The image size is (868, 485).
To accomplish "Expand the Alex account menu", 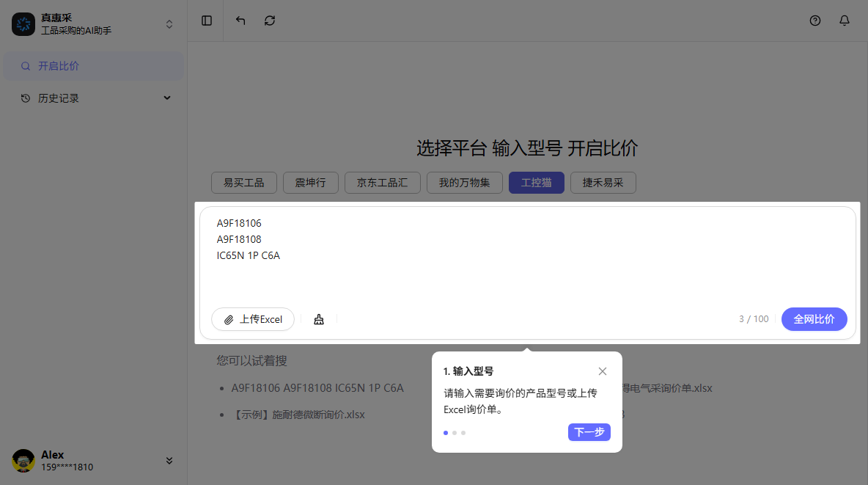I will [x=169, y=460].
